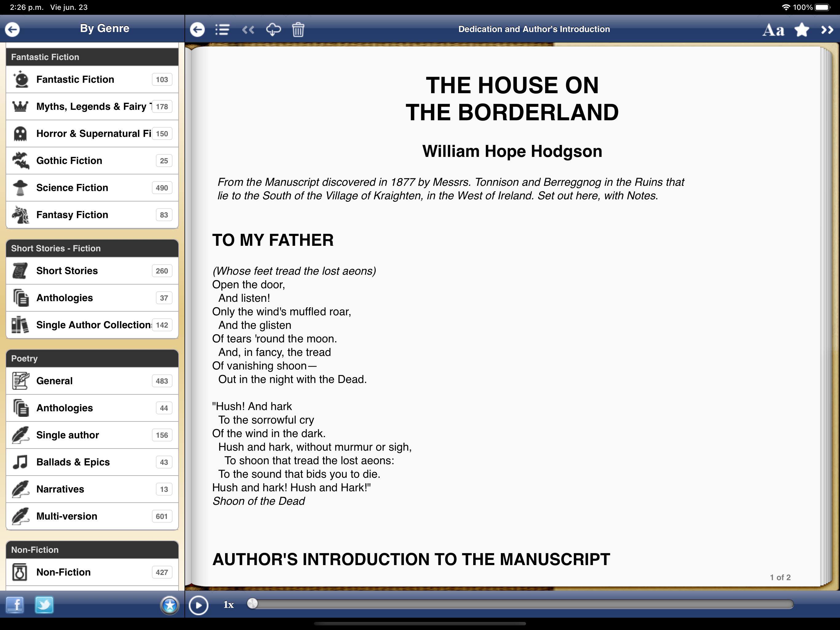
Task: Click the status bar clock 2:26 p.m.
Action: pyautogui.click(x=26, y=7)
